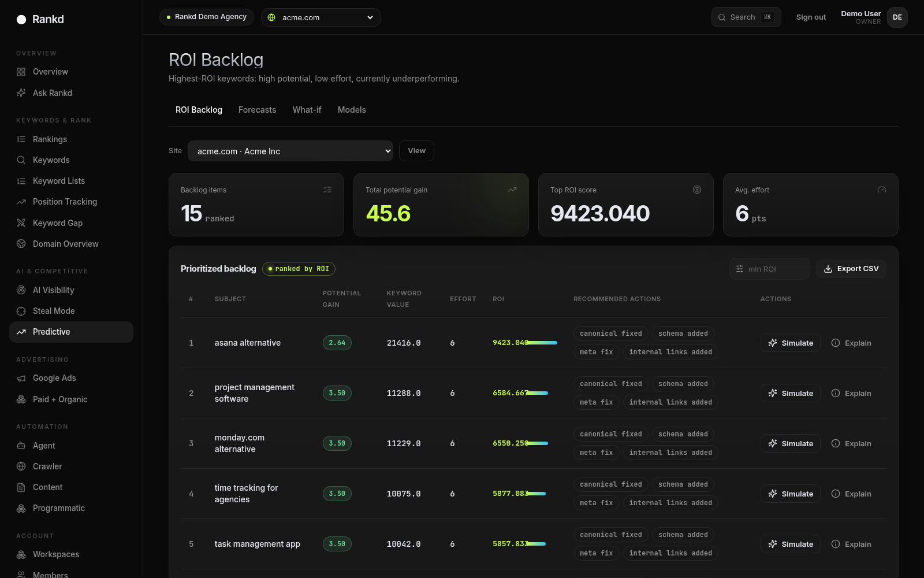Click the 2.64 potential gain badge

pyautogui.click(x=337, y=343)
